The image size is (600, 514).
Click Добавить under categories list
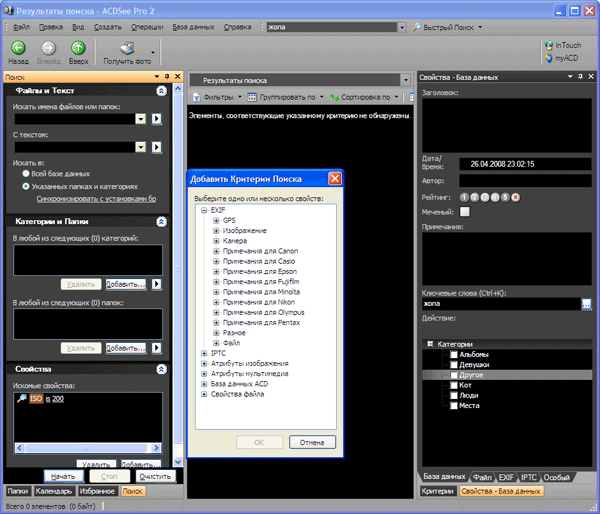(126, 284)
